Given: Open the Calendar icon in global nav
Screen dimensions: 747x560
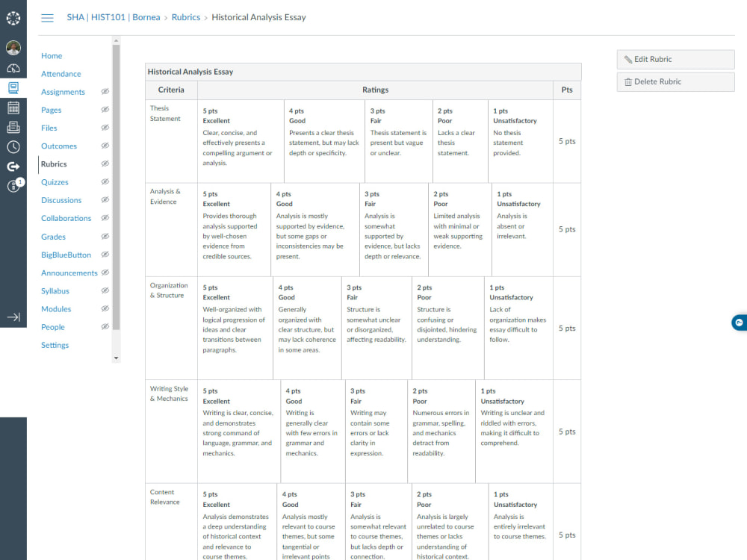Looking at the screenshot, I should [13, 108].
